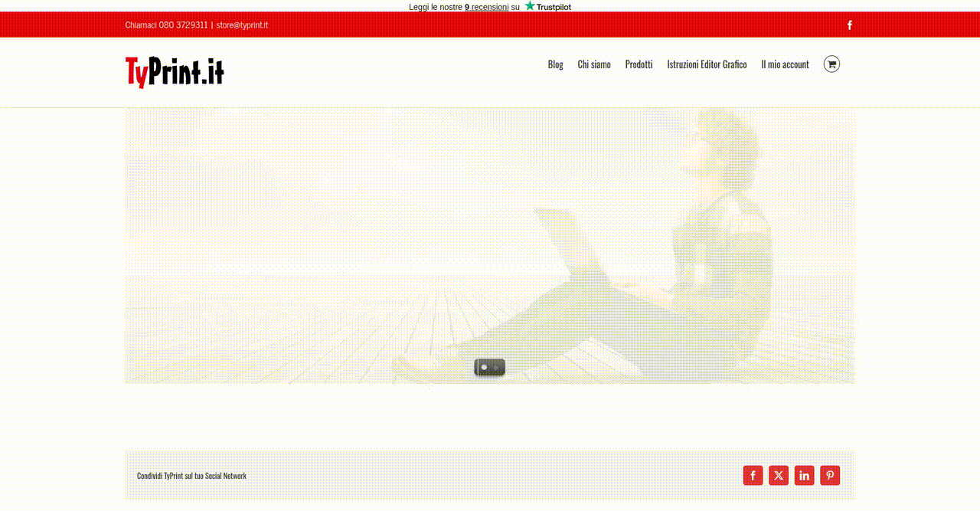This screenshot has height=511, width=980.
Task: Select the first slider pagination dot
Action: pyautogui.click(x=484, y=368)
